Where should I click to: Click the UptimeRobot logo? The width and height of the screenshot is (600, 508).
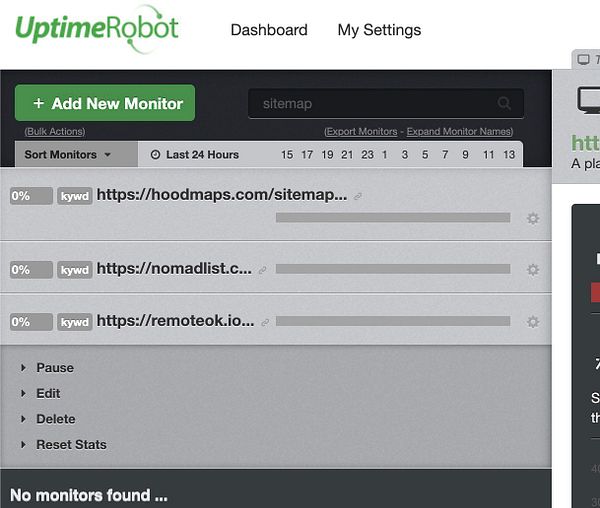97,29
